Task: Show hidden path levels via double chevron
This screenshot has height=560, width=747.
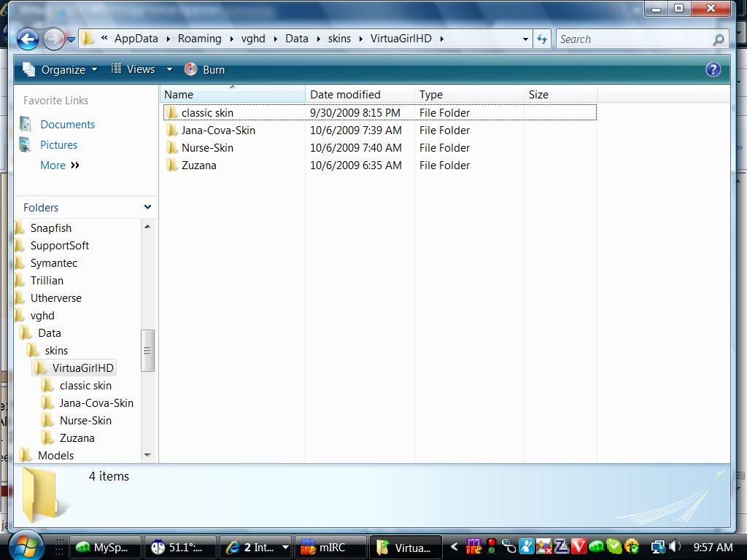Action: 104,38
